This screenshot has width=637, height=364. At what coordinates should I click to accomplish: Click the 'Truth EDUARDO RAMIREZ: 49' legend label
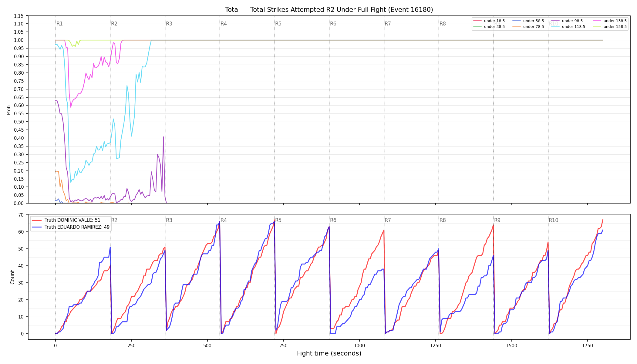pyautogui.click(x=77, y=227)
